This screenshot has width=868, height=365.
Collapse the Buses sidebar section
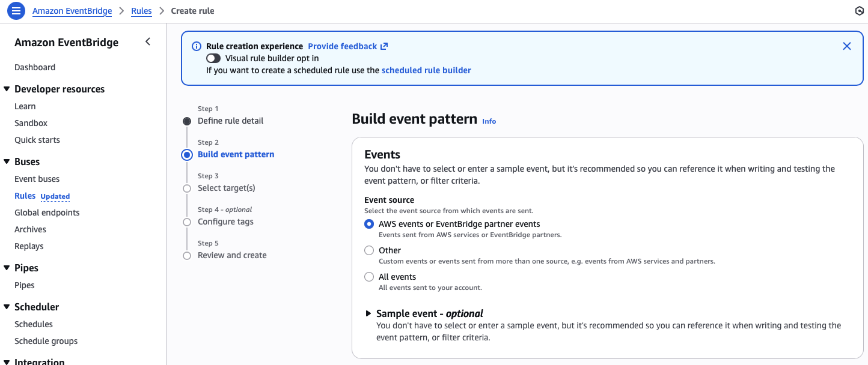coord(7,161)
